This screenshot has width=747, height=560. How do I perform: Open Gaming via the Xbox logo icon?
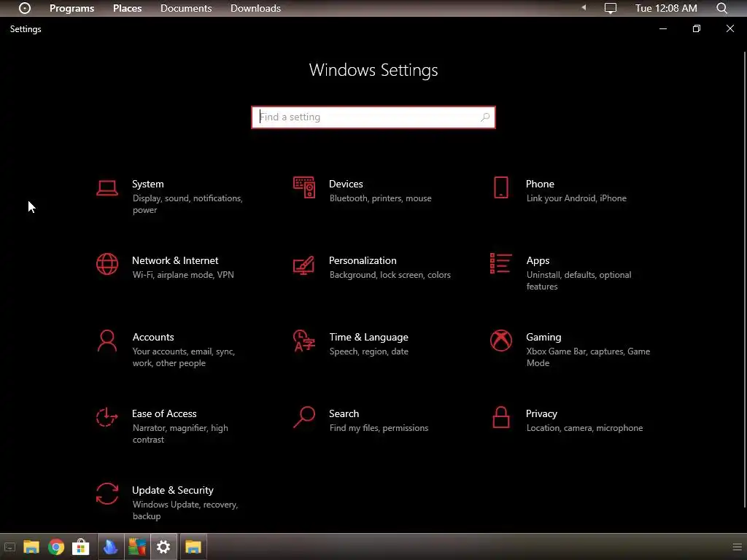(500, 341)
